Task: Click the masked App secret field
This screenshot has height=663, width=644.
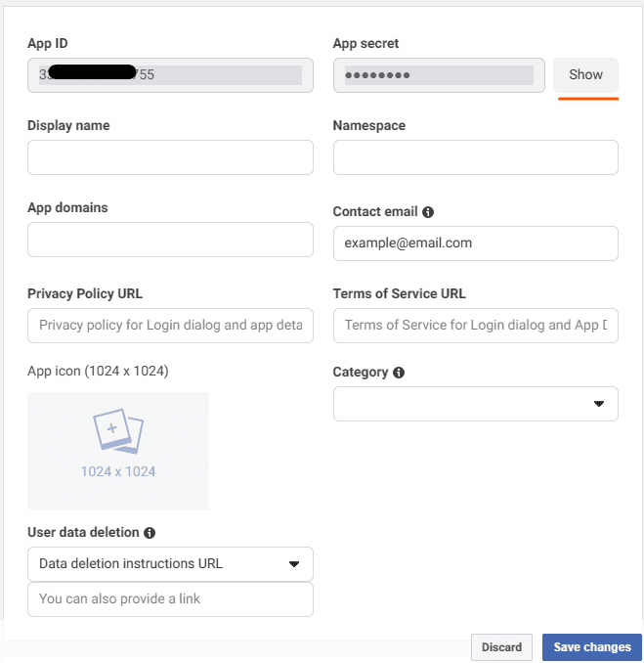Action: [x=439, y=75]
